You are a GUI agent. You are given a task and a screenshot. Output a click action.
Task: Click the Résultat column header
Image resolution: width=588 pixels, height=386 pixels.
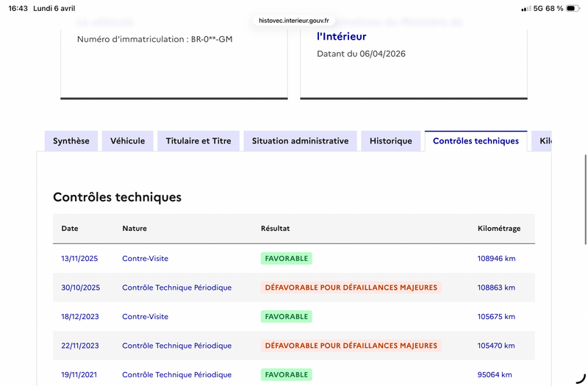click(x=276, y=229)
